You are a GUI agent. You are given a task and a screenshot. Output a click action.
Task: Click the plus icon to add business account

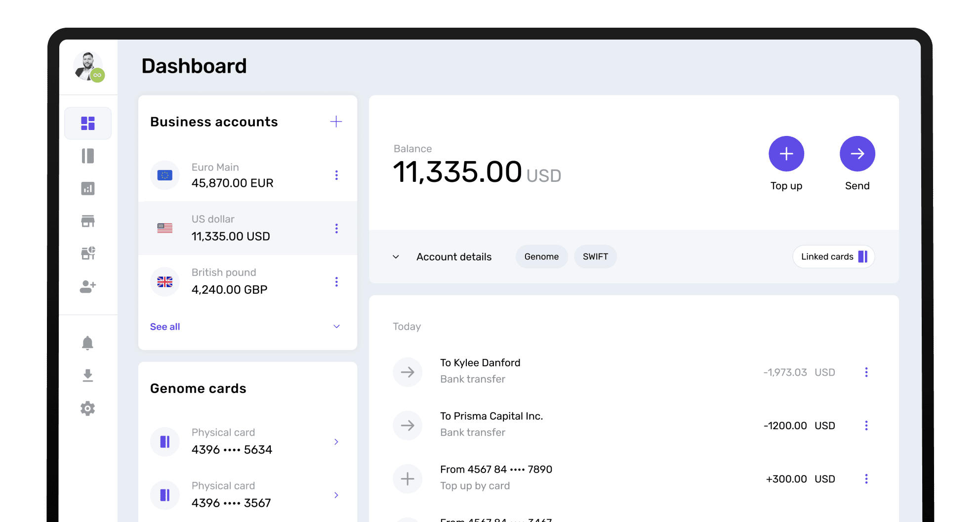[x=336, y=122]
